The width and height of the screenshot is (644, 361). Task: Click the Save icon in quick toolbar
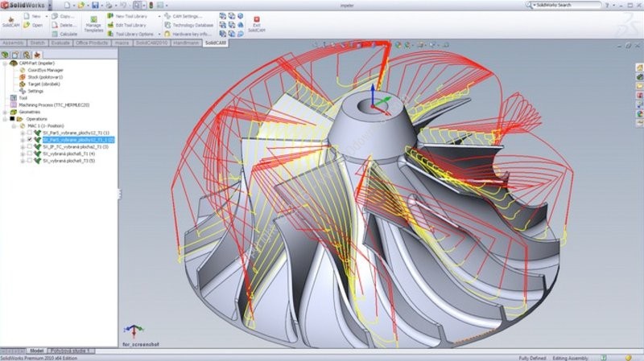97,5
